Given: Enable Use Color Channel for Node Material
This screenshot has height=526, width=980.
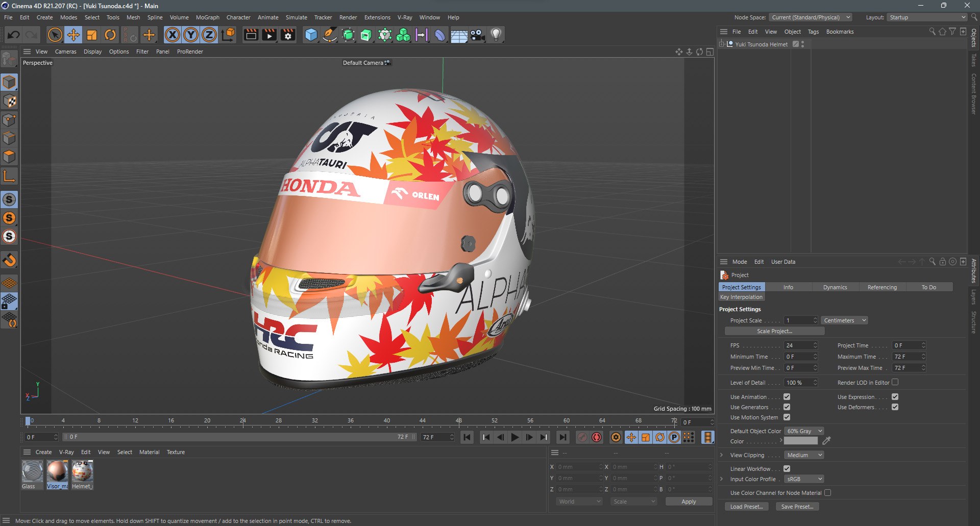Looking at the screenshot, I should [x=827, y=493].
